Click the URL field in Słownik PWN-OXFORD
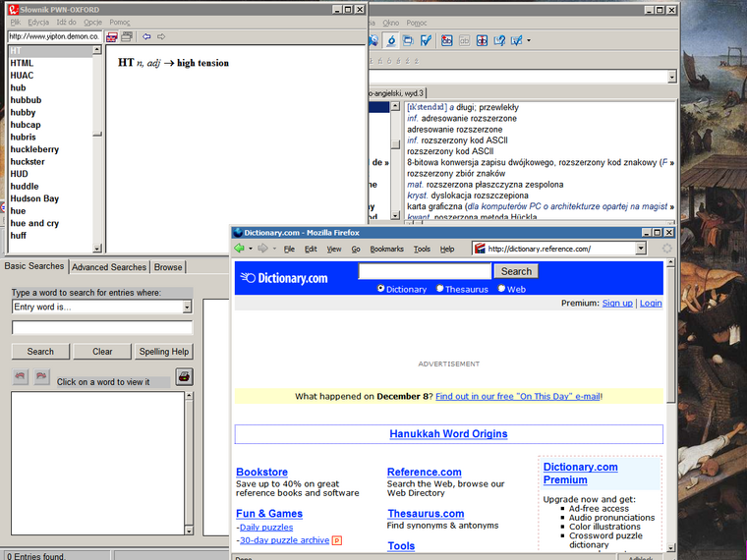Image resolution: width=747 pixels, height=560 pixels. (54, 36)
